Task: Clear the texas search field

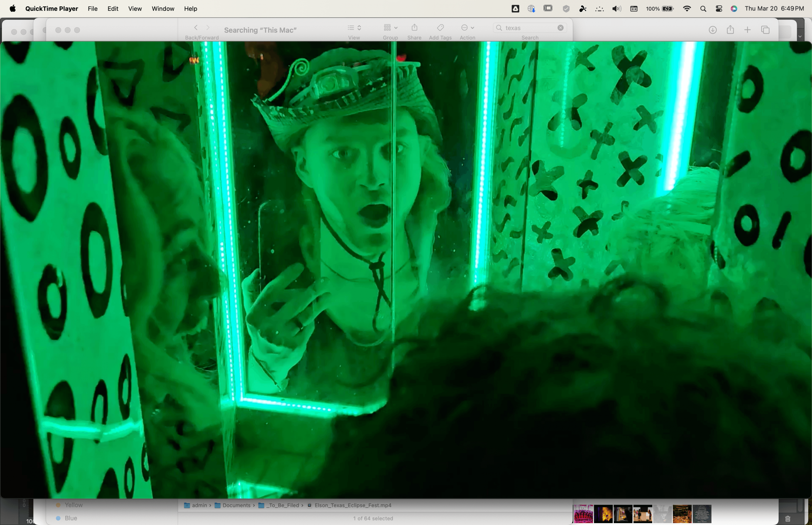Action: click(560, 28)
